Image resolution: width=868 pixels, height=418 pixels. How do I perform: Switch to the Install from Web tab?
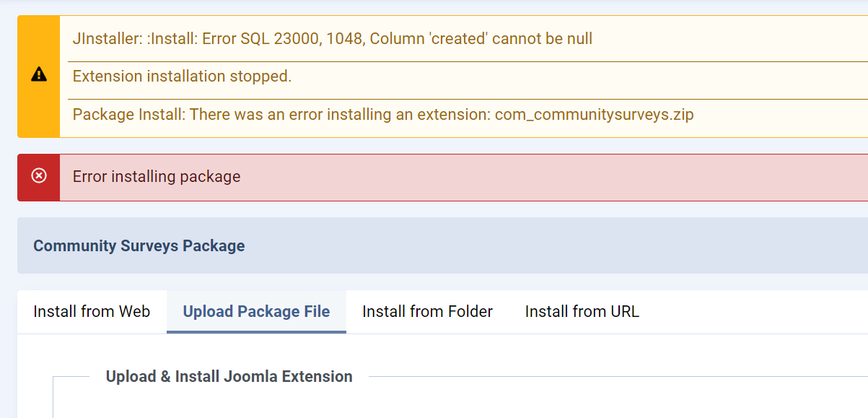point(92,312)
